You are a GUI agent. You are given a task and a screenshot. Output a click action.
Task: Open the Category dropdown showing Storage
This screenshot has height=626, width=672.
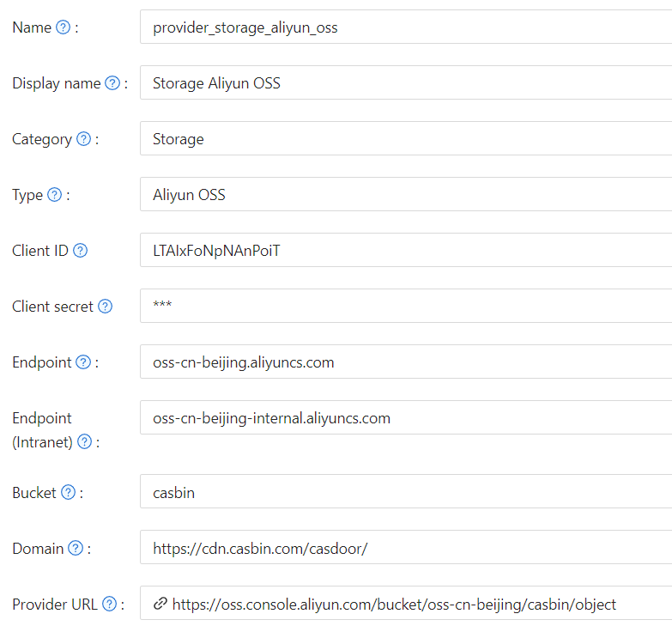pyautogui.click(x=405, y=139)
